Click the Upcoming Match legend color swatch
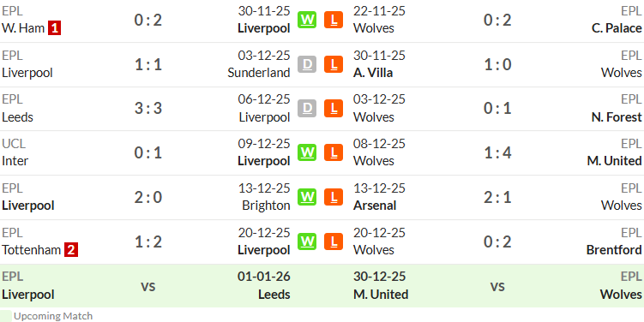 pyautogui.click(x=6, y=316)
